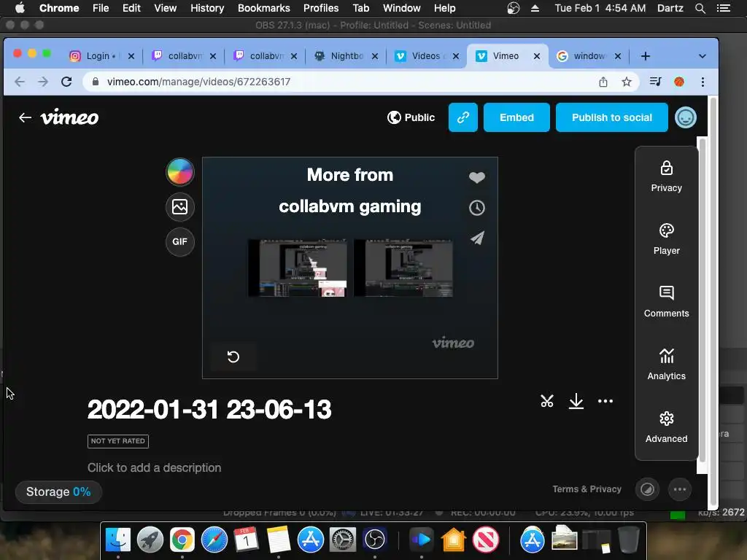The width and height of the screenshot is (747, 560).
Task: Click the Chrome address bar URL
Action: [198, 82]
